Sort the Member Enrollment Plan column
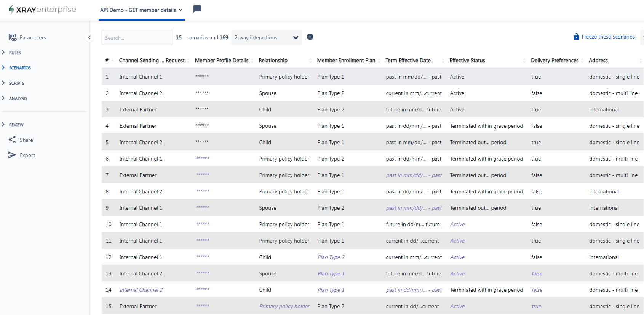 point(379,61)
